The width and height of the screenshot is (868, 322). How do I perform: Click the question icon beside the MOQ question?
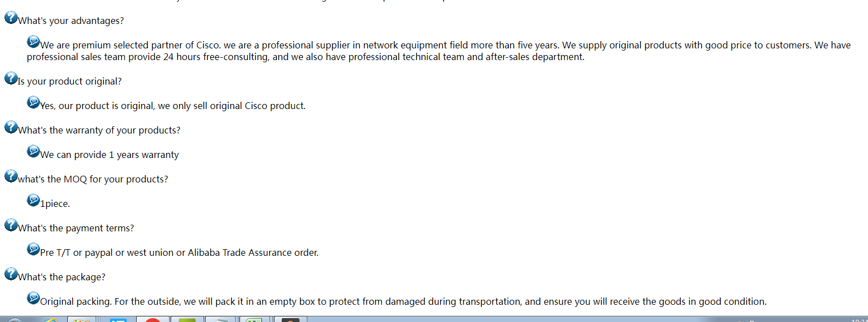coord(11,176)
